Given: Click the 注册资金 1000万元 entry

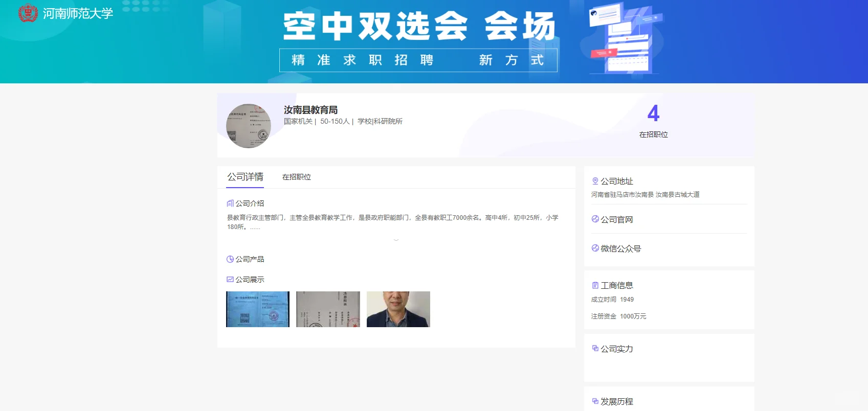Looking at the screenshot, I should [x=619, y=316].
